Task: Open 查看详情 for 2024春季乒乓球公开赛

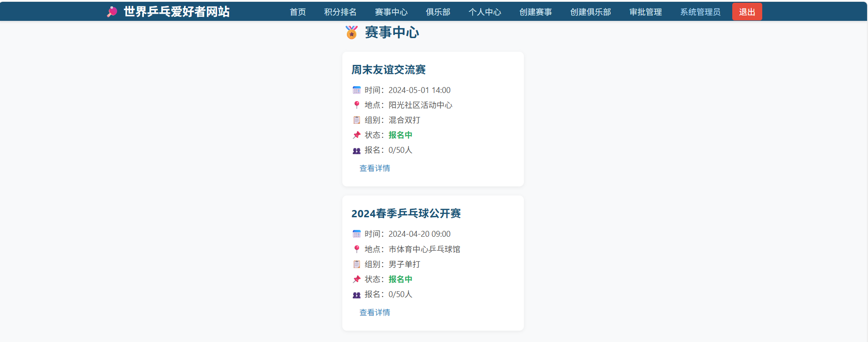Action: pos(375,313)
